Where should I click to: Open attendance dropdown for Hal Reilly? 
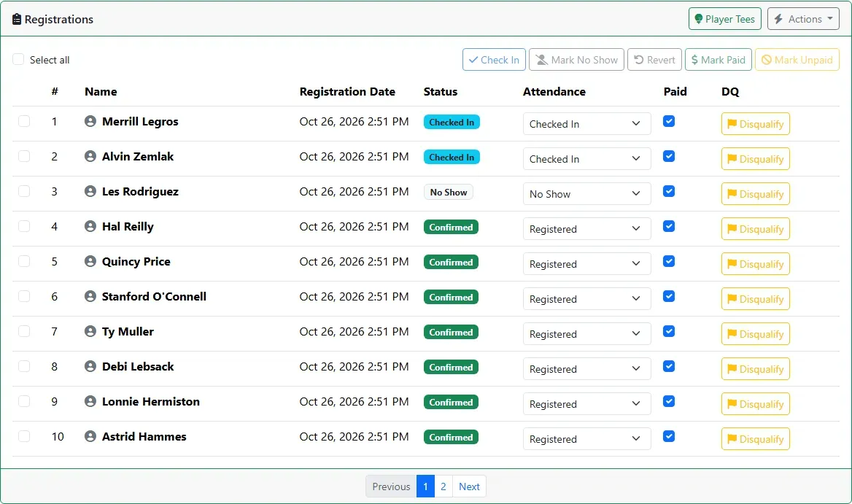pyautogui.click(x=586, y=228)
